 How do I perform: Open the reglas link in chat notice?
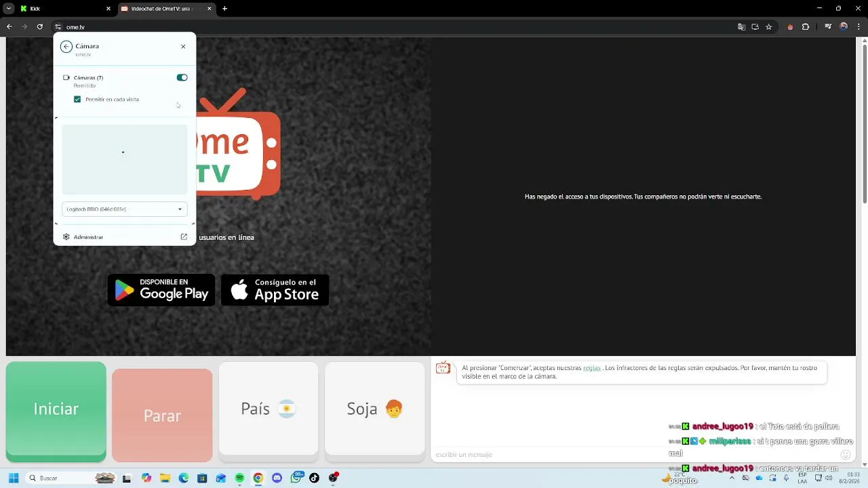point(591,368)
